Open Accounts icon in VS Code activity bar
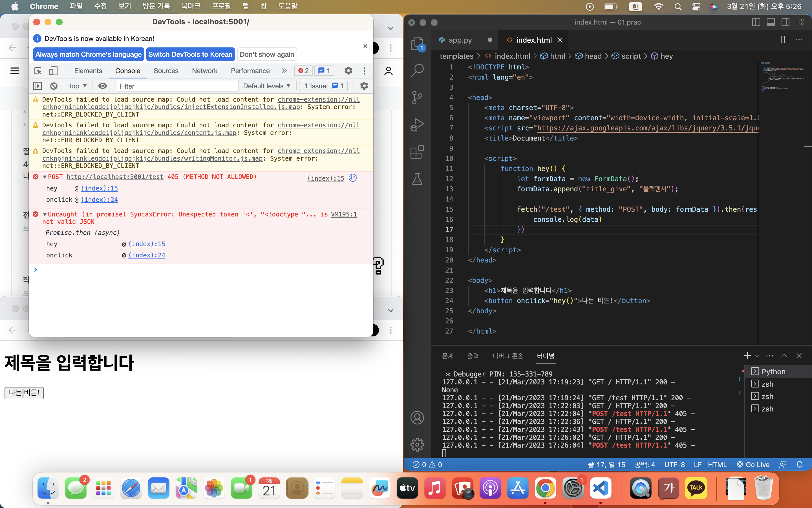This screenshot has height=508, width=812. point(417,418)
